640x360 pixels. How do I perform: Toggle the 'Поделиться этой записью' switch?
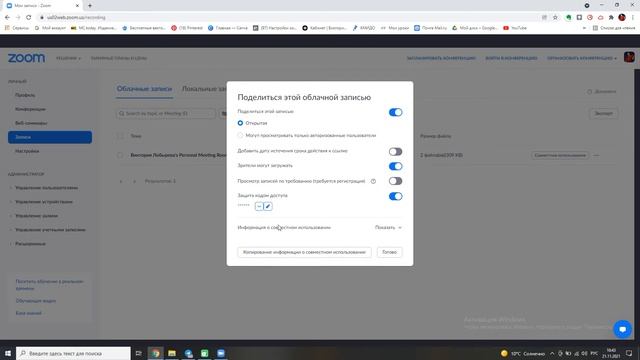[395, 112]
